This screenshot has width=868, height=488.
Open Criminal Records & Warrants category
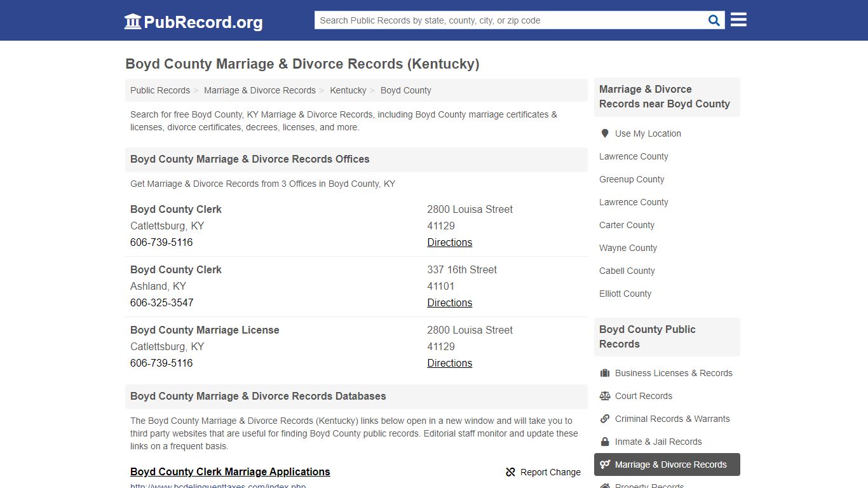[x=672, y=419]
